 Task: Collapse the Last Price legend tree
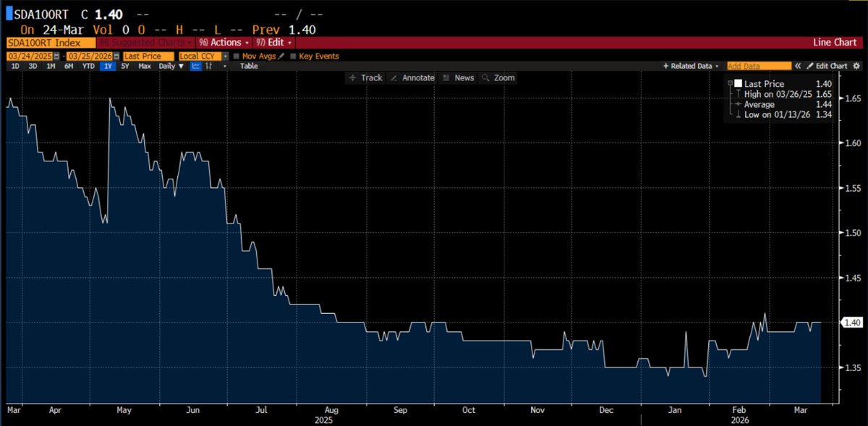pos(730,84)
